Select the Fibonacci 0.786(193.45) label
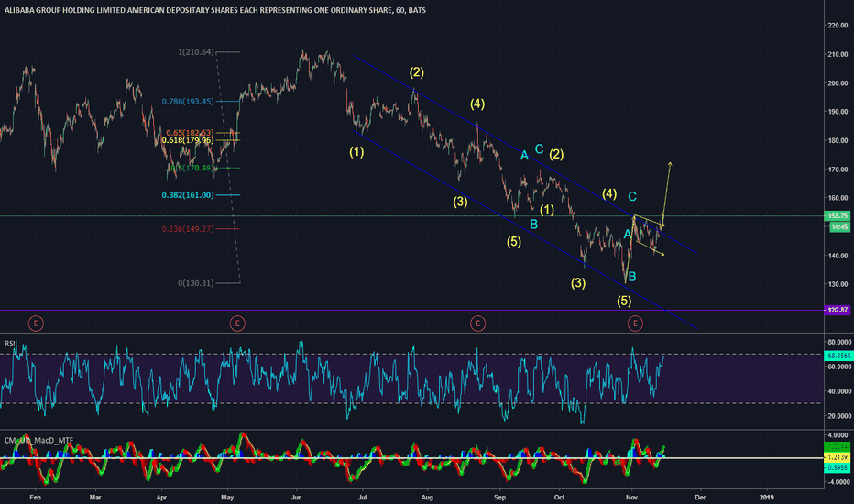Image resolution: width=854 pixels, height=504 pixels. [188, 102]
